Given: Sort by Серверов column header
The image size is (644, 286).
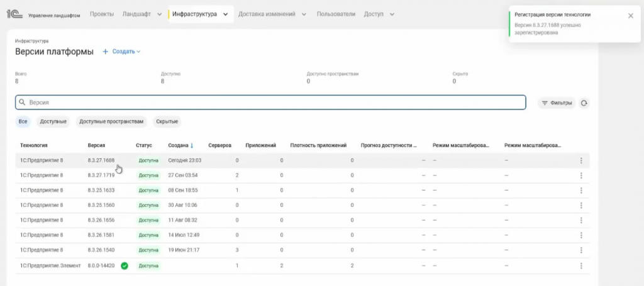Looking at the screenshot, I should 219,145.
